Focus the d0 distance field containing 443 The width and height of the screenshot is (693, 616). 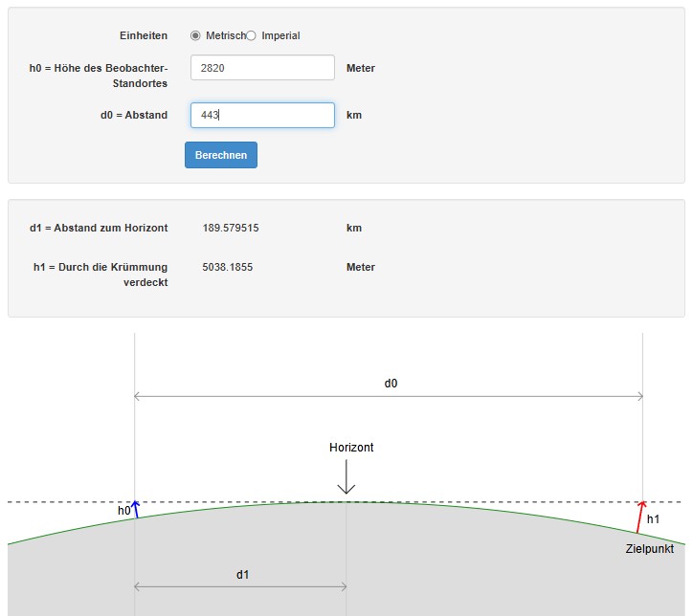coord(262,115)
